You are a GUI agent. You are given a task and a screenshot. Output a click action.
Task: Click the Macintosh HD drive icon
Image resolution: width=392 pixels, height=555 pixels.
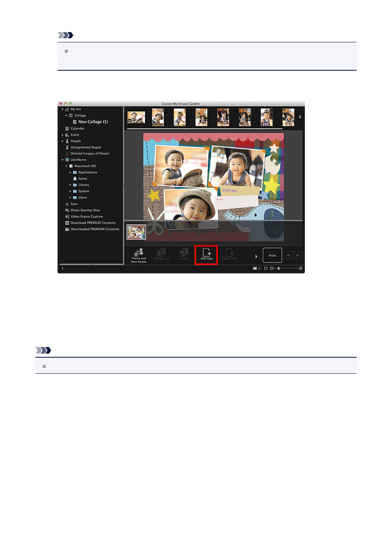(x=71, y=166)
